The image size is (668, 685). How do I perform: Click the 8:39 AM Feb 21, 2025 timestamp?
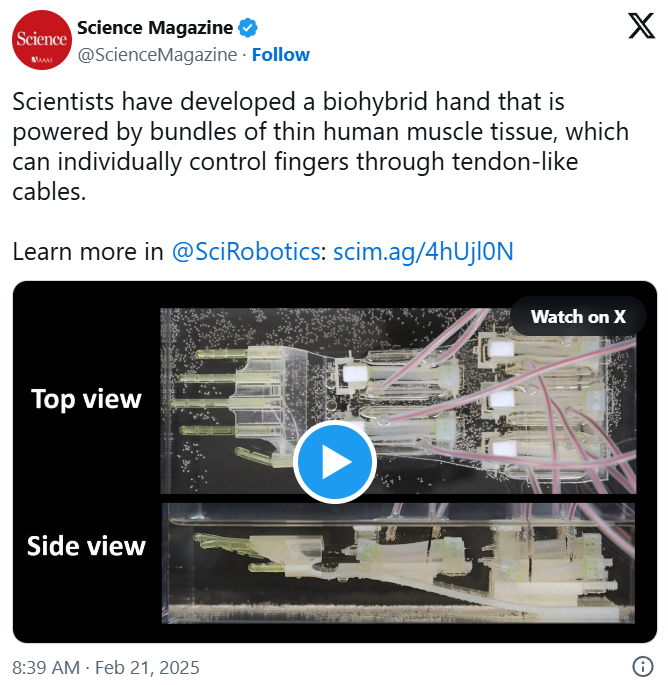[106, 668]
